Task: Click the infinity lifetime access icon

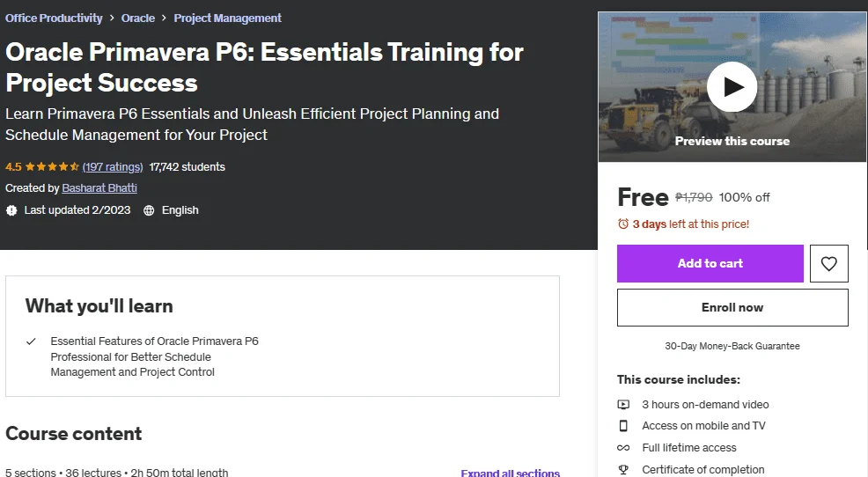Action: pos(623,448)
